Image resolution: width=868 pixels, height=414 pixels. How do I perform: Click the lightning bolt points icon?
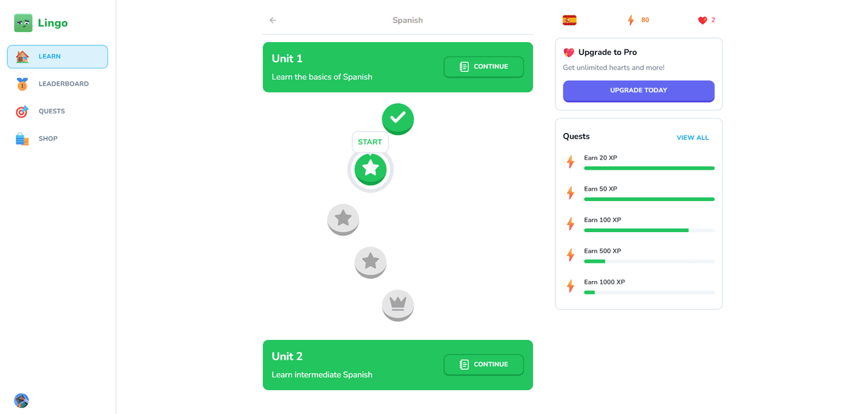click(x=631, y=20)
